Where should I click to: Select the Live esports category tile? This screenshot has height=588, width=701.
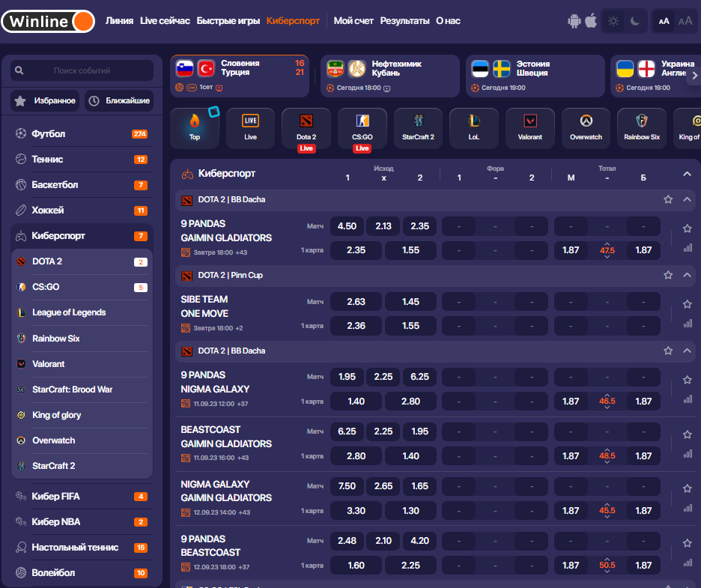[x=250, y=128]
